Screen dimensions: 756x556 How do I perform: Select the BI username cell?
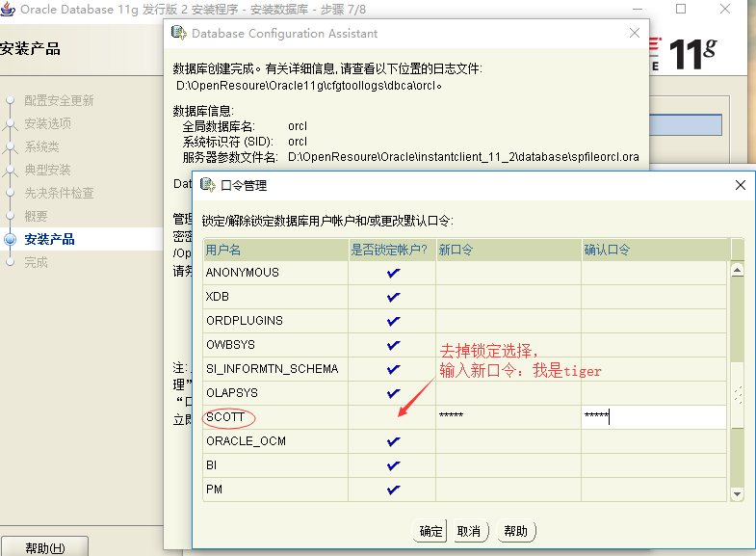click(x=275, y=465)
